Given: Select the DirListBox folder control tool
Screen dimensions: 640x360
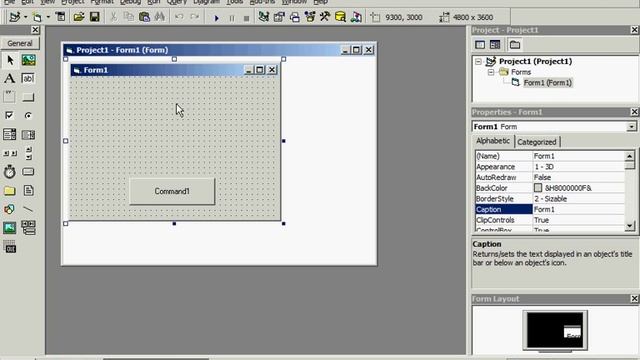Looking at the screenshot, I should (10, 191).
